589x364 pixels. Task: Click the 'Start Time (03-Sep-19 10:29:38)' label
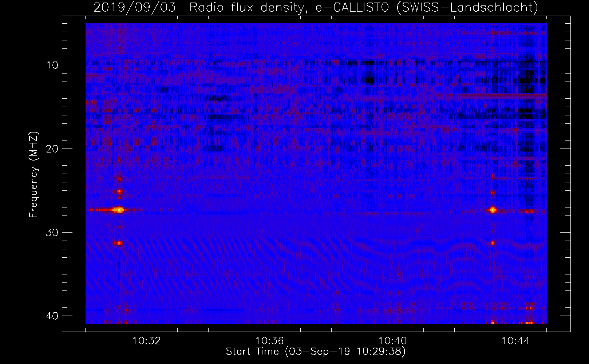[x=316, y=352]
